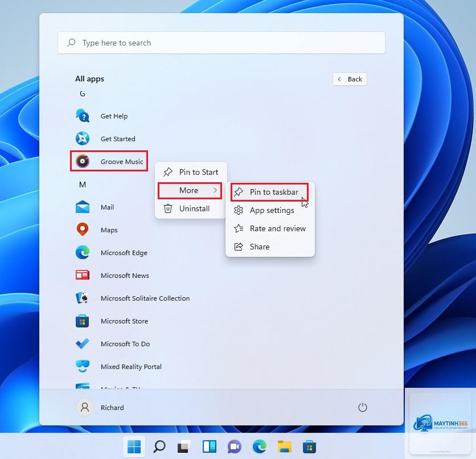Viewport: 476px width, 459px height.
Task: Choose Pin to taskbar
Action: 270,192
